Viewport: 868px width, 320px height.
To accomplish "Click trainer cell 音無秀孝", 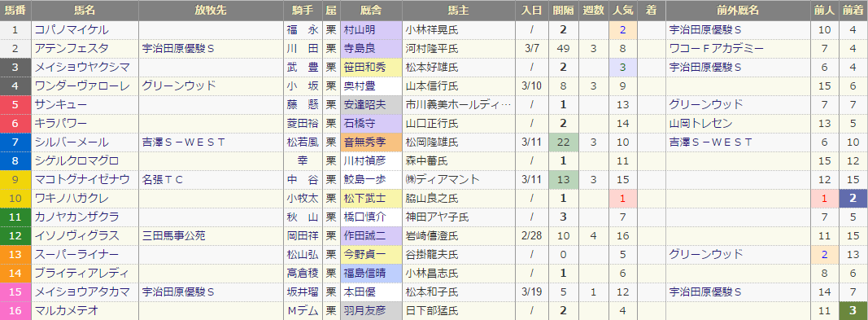I will coord(372,142).
